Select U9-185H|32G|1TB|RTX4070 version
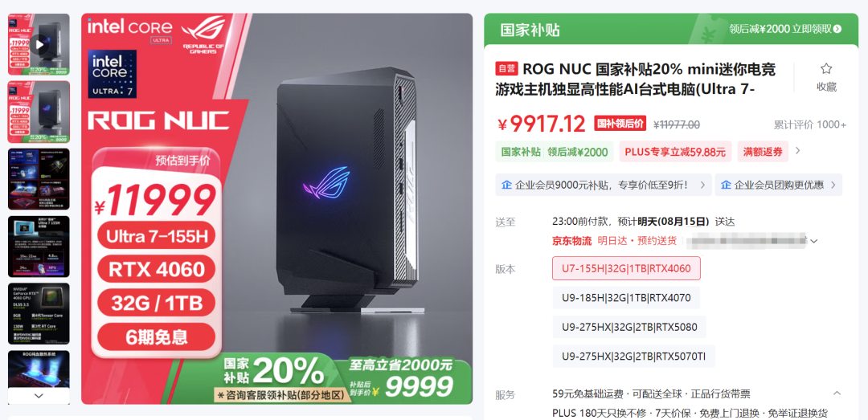The height and width of the screenshot is (420, 868). pos(626,298)
